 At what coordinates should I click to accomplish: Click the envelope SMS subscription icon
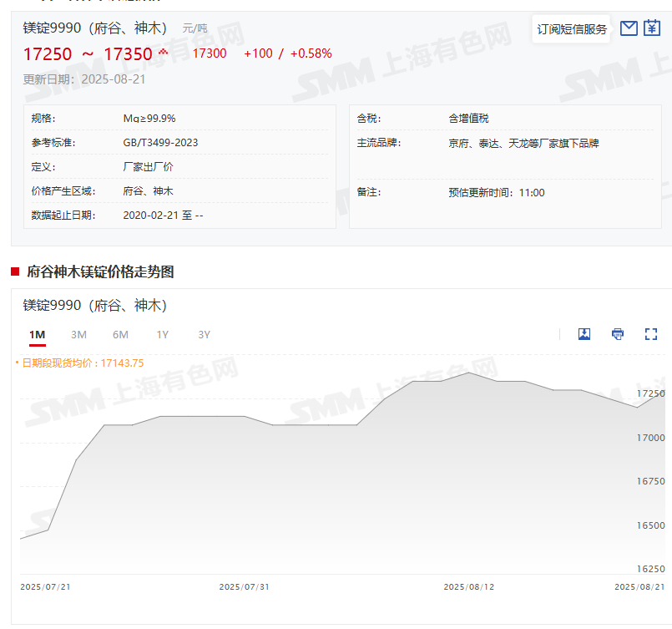(629, 28)
